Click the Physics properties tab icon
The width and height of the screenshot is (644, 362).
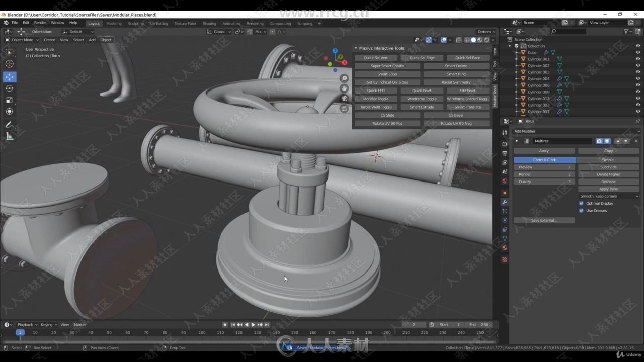coord(505,220)
